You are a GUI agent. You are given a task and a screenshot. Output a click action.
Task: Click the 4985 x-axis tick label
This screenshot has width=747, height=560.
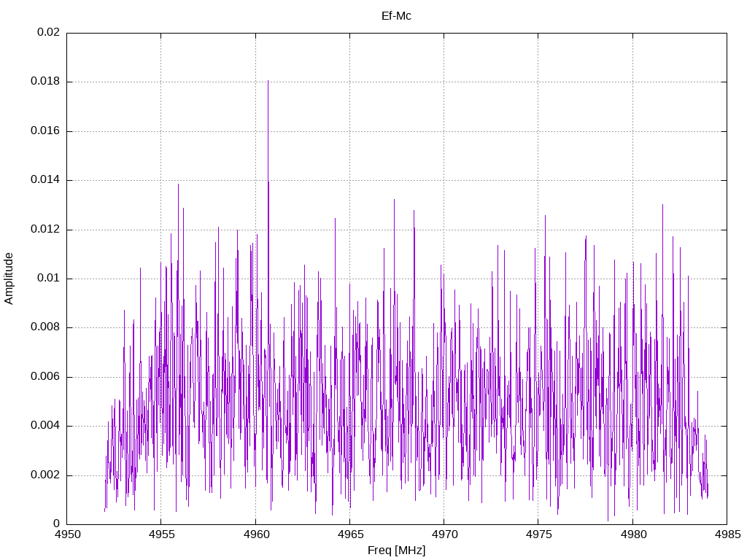tap(726, 534)
